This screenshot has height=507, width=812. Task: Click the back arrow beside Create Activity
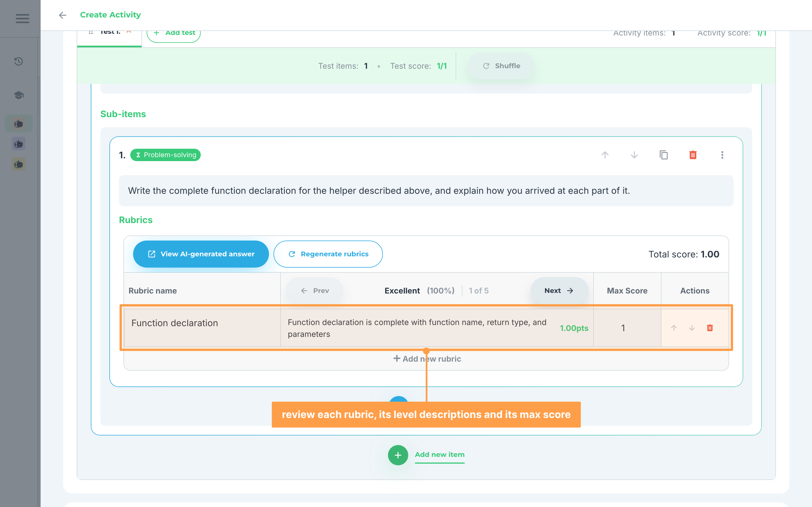click(62, 15)
